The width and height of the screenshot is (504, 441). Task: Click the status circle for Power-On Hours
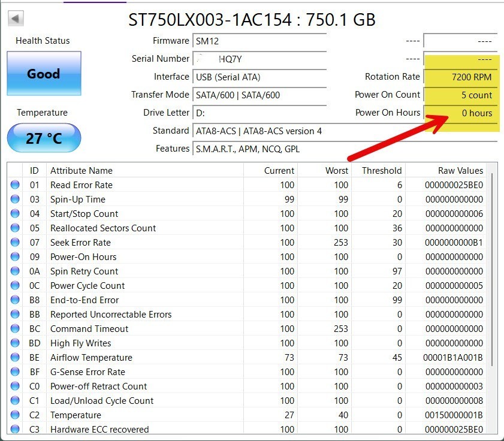coord(15,256)
